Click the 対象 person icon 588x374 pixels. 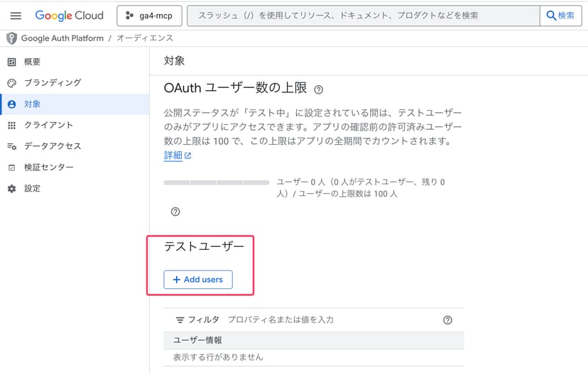tap(11, 104)
